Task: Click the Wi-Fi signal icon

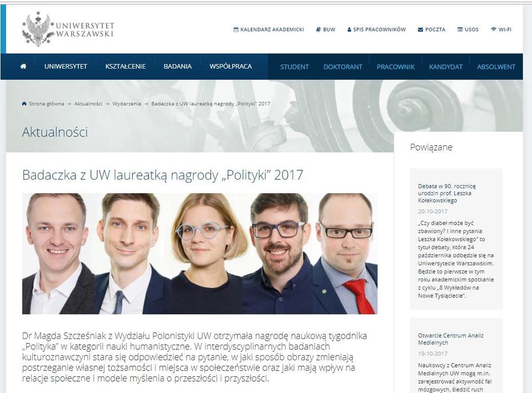Action: point(494,30)
